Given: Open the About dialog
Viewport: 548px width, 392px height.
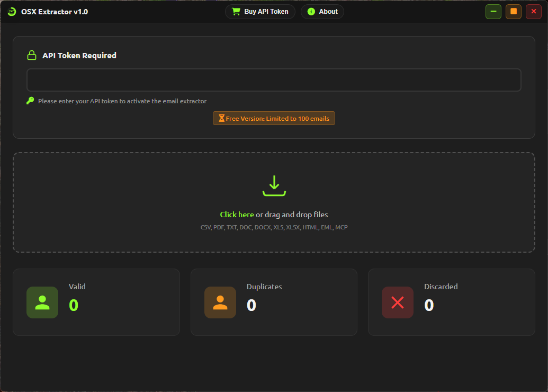Looking at the screenshot, I should pyautogui.click(x=322, y=11).
